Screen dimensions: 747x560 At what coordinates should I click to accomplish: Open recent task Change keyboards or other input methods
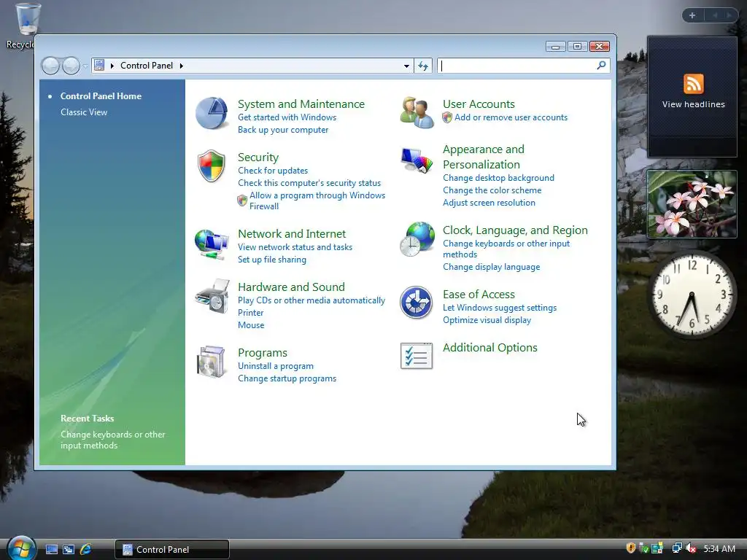[x=113, y=440]
